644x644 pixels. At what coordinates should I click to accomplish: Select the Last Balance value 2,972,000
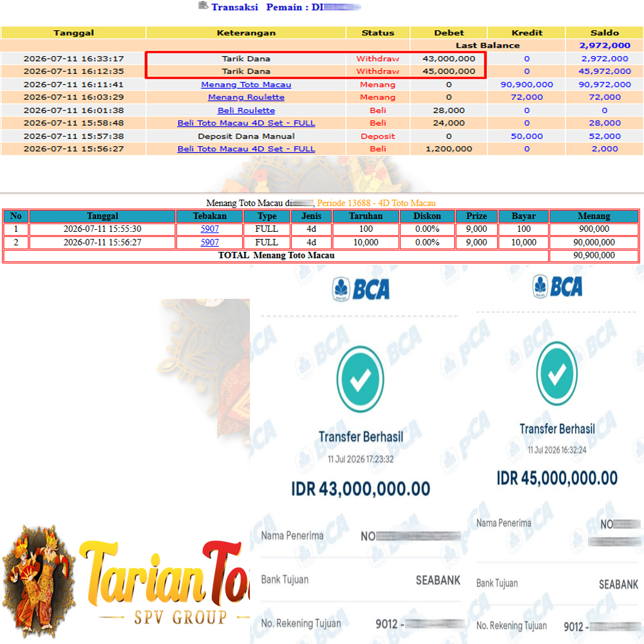point(605,46)
